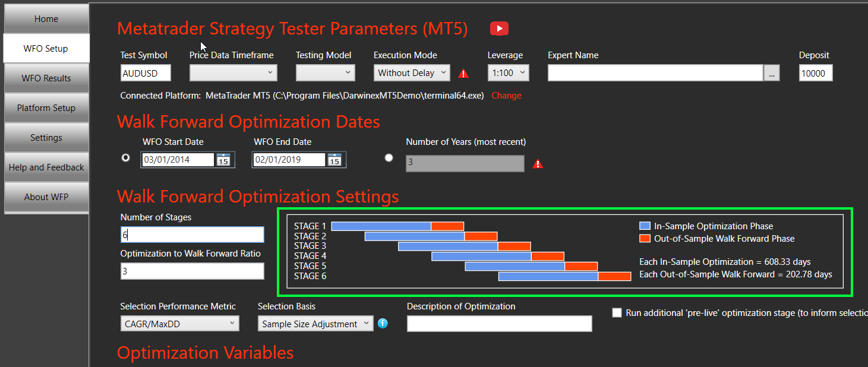Open the Selection Performance Metric dropdown
Image resolution: width=868 pixels, height=367 pixels.
179,324
